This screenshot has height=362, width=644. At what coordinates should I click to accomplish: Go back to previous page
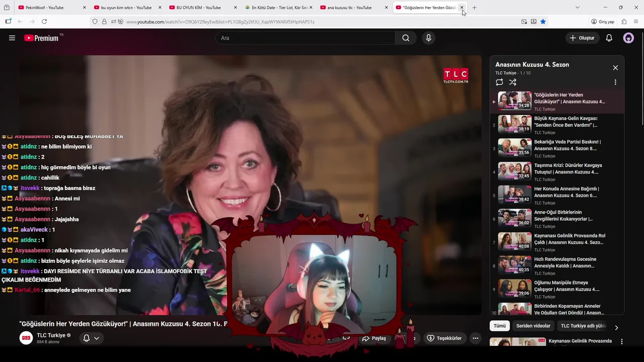pos(20,22)
